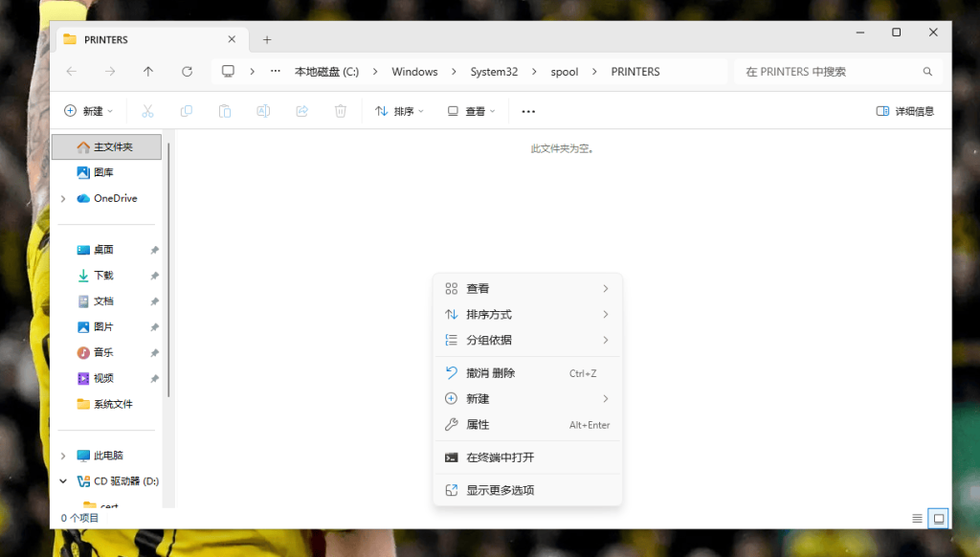Click the pin icon next to 音乐

[154, 352]
